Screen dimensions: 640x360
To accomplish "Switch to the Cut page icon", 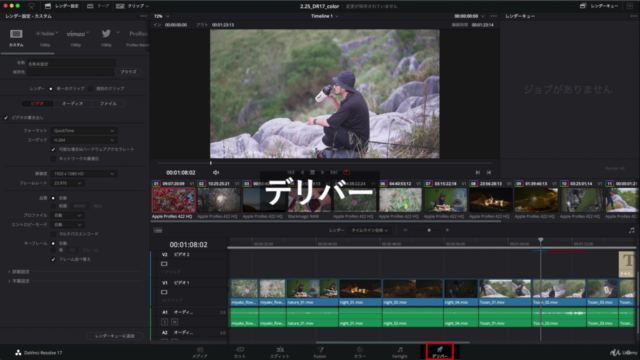I will coord(240,349).
